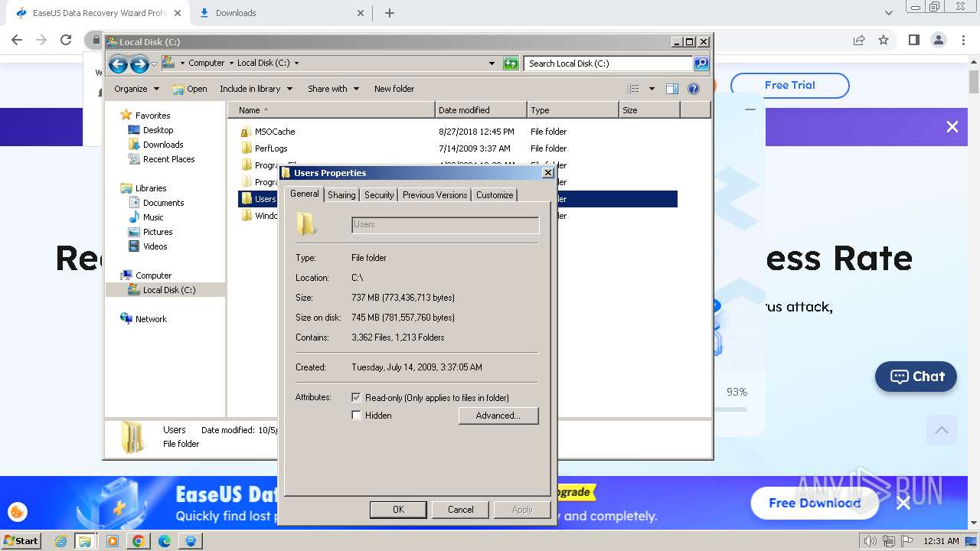Click cookie settings icon on webpage
This screenshot has width=980, height=551.
coord(18,512)
